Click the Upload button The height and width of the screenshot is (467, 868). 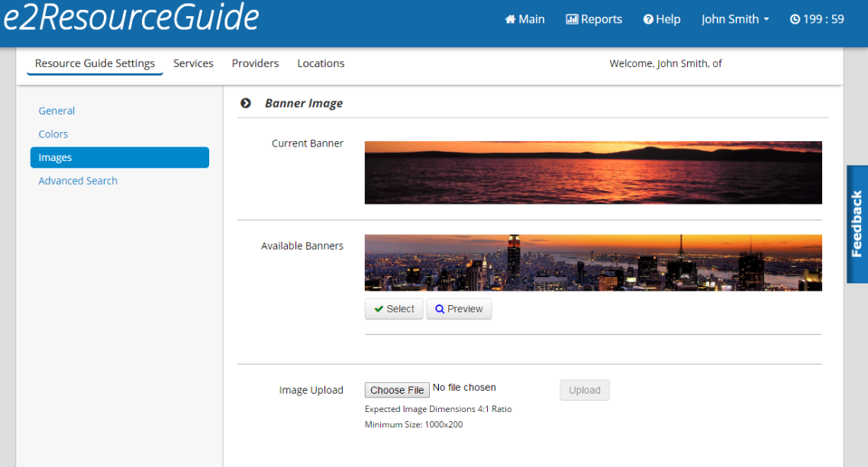pos(584,390)
